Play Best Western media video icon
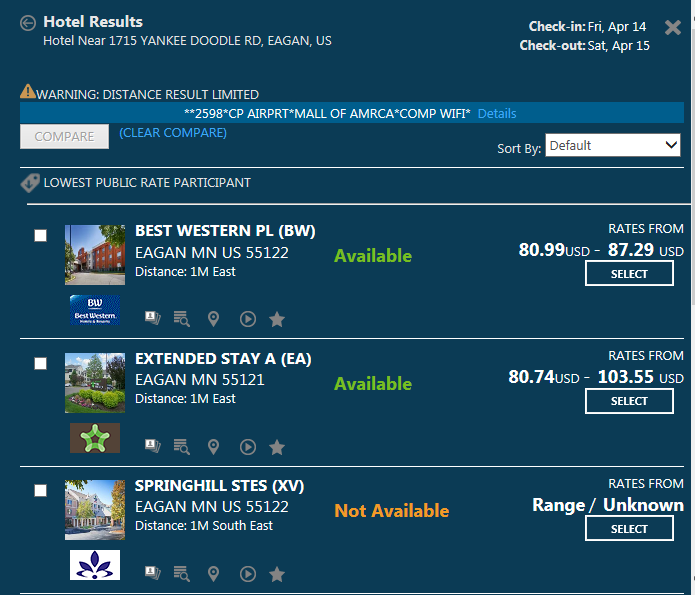Screen dimensions: 695x595 [x=248, y=319]
